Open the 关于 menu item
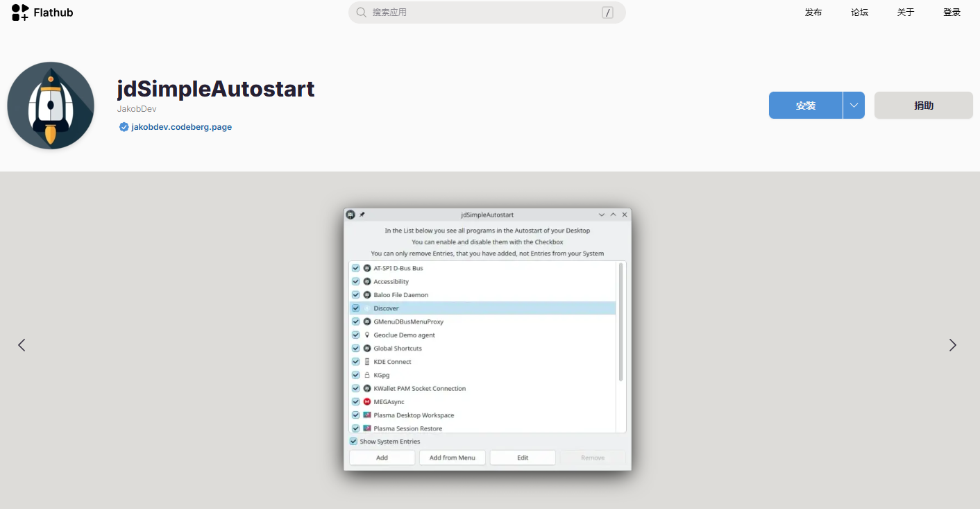980x509 pixels. (x=906, y=12)
